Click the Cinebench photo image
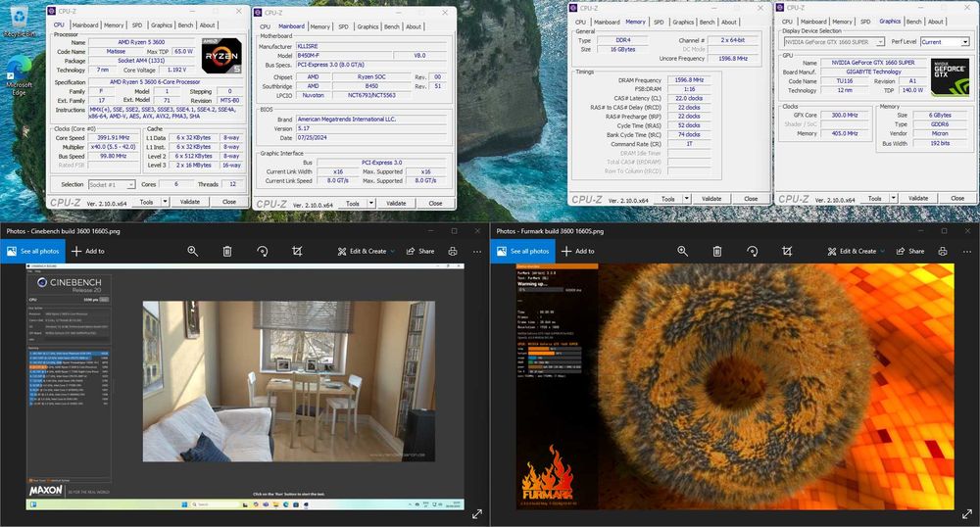This screenshot has width=980, height=527. pos(245,387)
